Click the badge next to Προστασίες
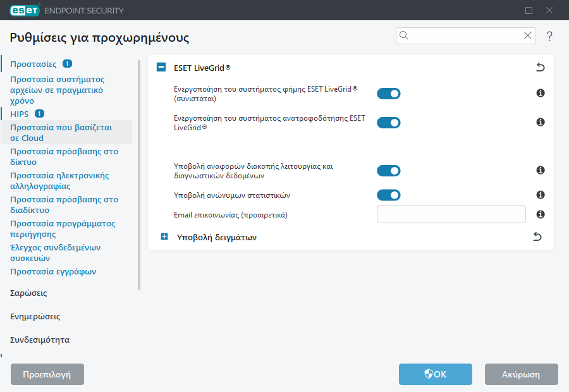This screenshot has height=392, width=569. pos(67,63)
